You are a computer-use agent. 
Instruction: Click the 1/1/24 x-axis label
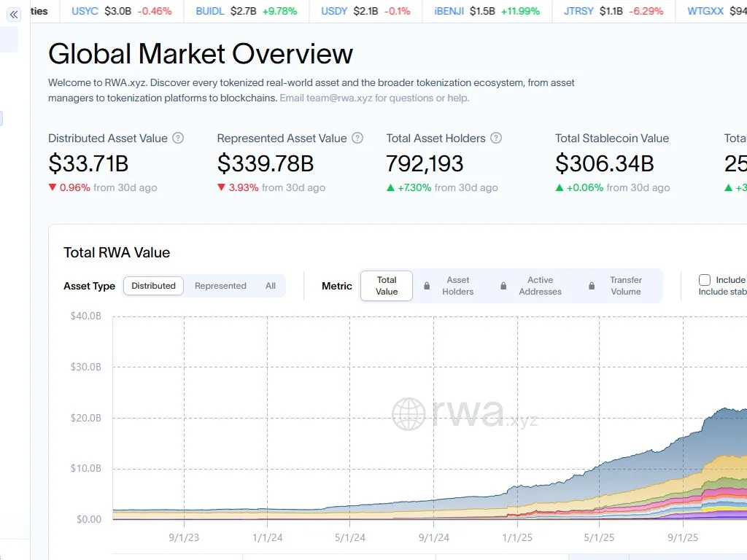[x=267, y=537]
